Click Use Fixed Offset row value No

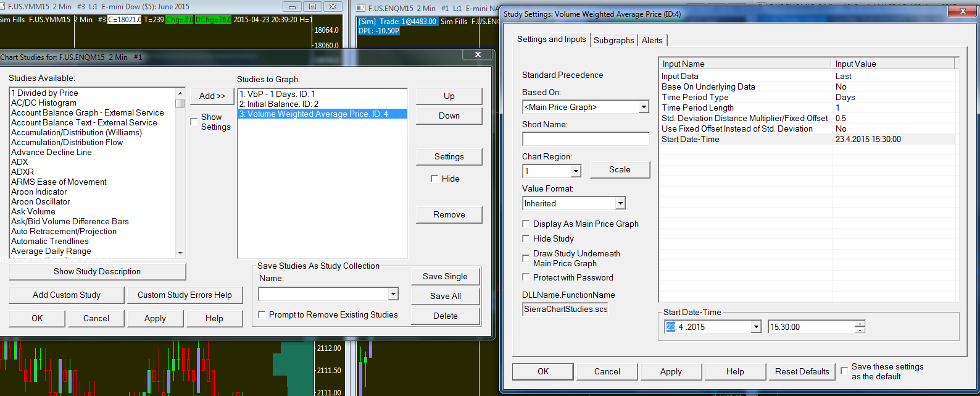[x=841, y=128]
